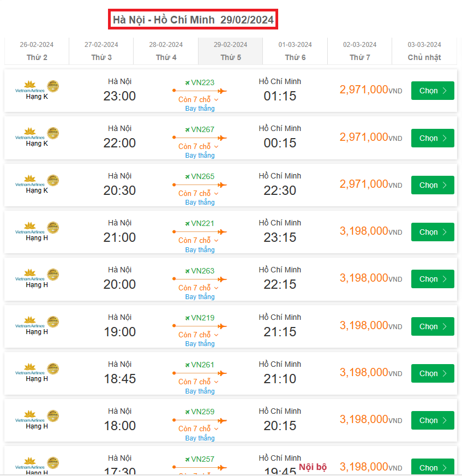Click the green plane icon beside VN267

click(x=187, y=130)
